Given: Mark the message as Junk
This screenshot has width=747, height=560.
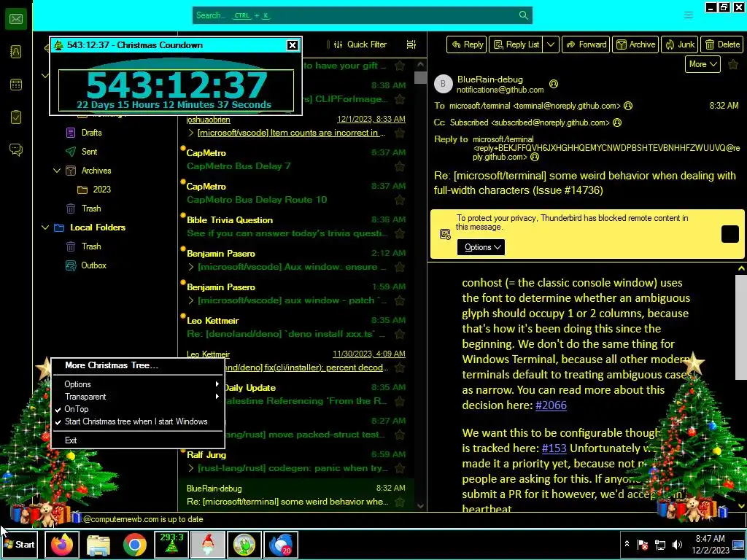Looking at the screenshot, I should (x=680, y=44).
